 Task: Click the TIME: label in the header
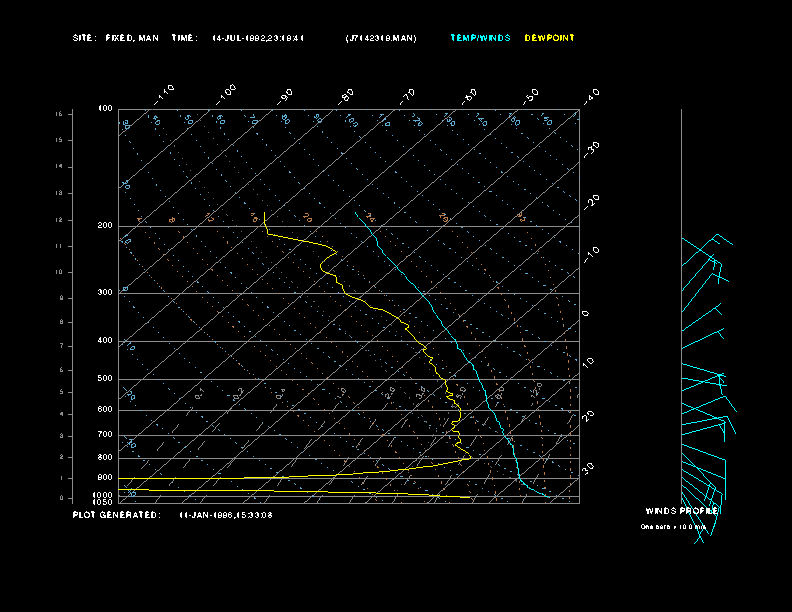(x=184, y=38)
